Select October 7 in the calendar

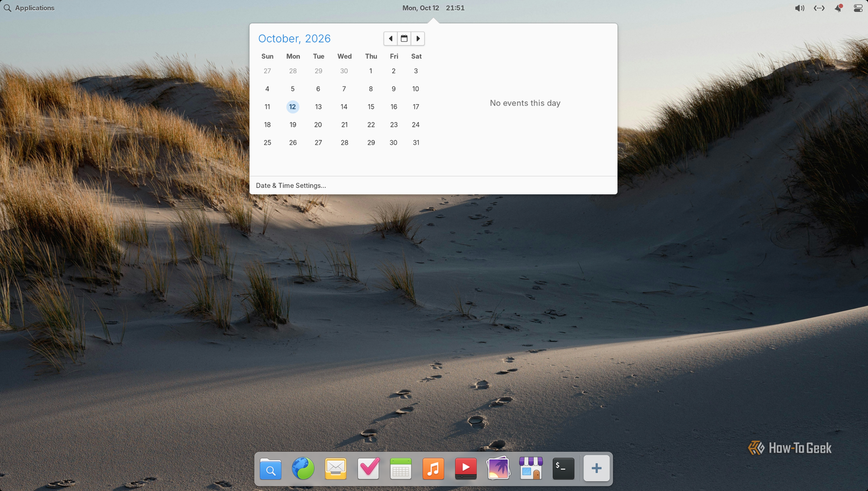pyautogui.click(x=344, y=89)
